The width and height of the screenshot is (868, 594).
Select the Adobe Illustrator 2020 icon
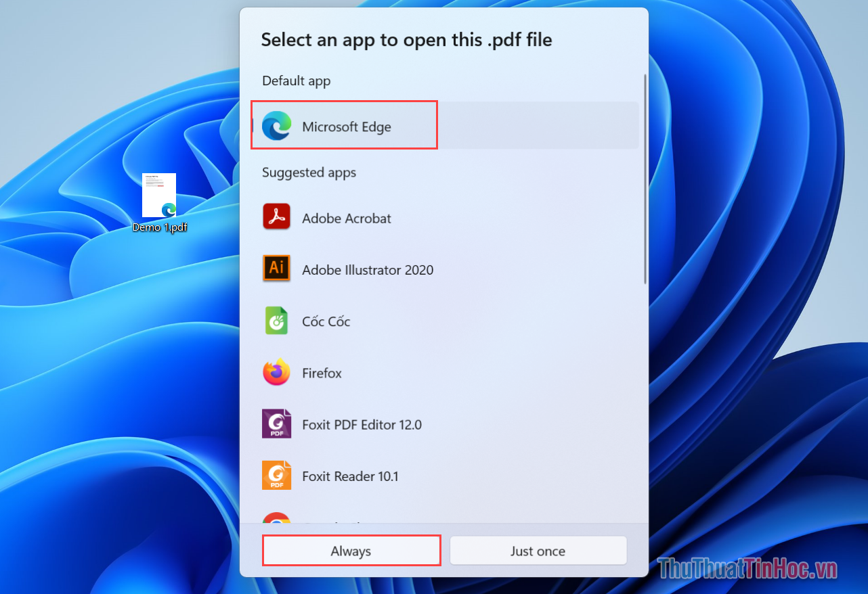276,269
